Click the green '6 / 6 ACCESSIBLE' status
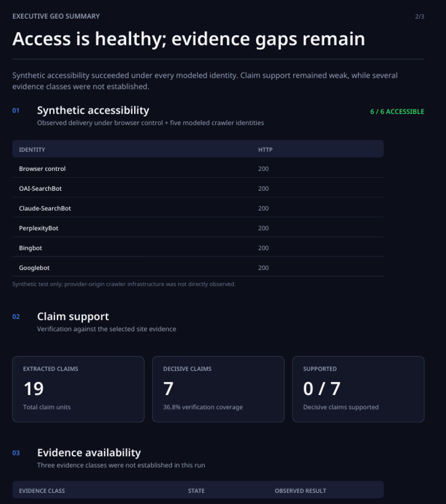Screen dimensions: 446x504 (397, 111)
